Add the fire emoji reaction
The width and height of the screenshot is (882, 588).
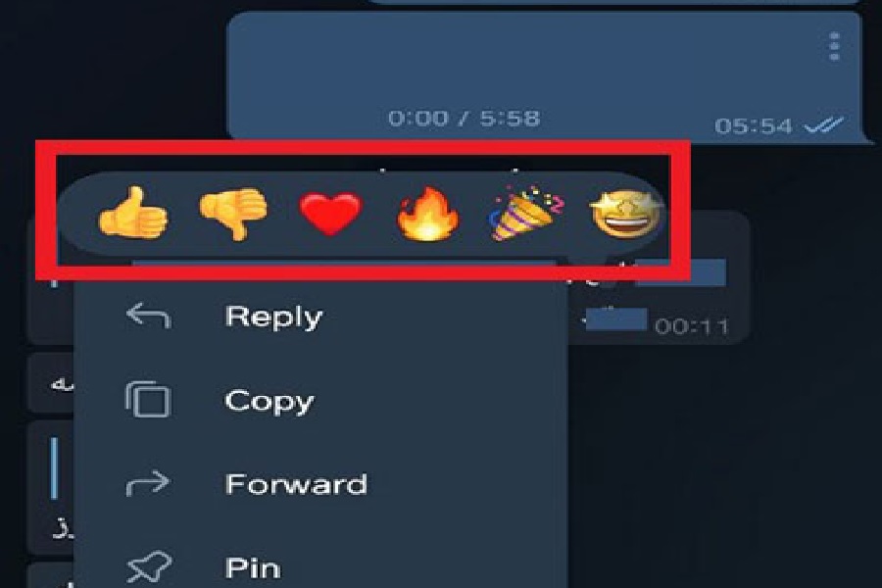click(427, 214)
